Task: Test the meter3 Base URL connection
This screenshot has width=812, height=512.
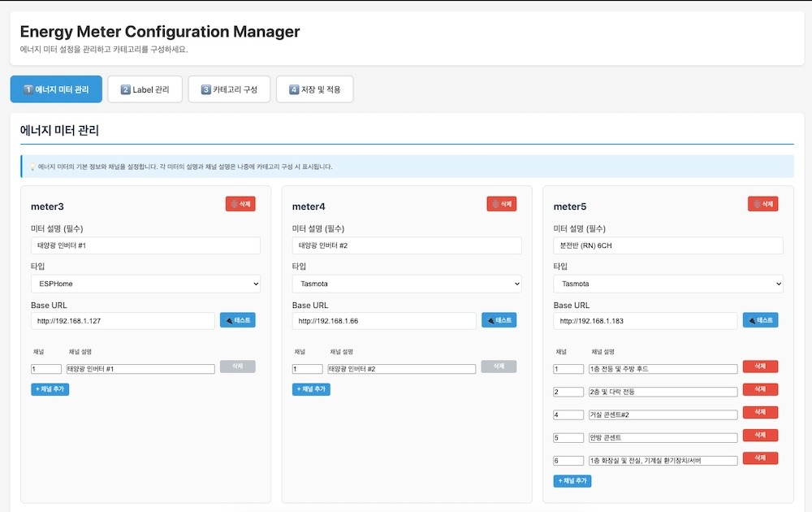Action: (x=237, y=320)
